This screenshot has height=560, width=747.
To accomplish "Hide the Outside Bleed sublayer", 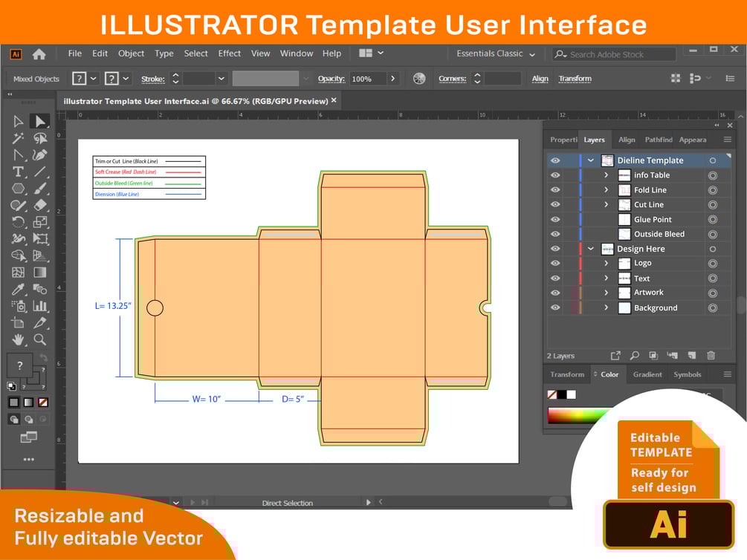I will [x=555, y=234].
